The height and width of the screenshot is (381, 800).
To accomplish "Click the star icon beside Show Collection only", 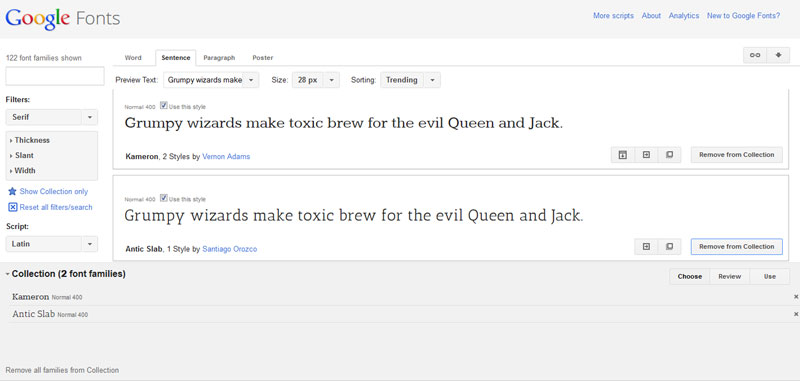I will (x=12, y=192).
